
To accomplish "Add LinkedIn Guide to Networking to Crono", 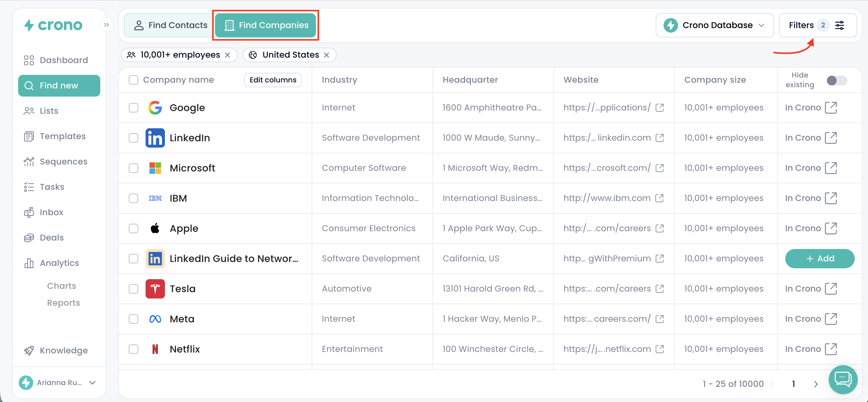I will pyautogui.click(x=819, y=259).
